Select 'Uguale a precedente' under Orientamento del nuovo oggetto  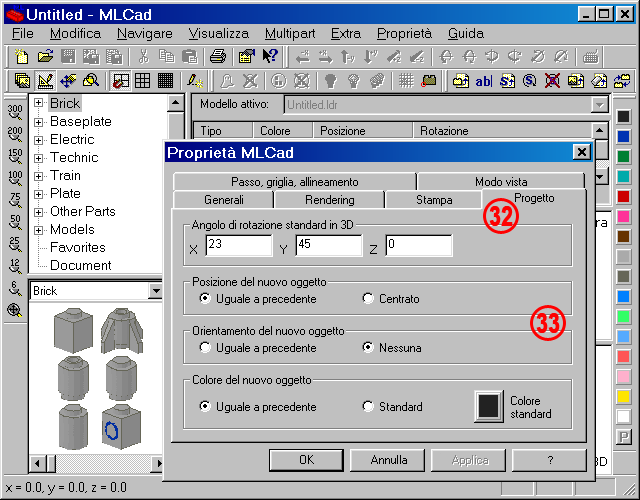pyautogui.click(x=258, y=348)
